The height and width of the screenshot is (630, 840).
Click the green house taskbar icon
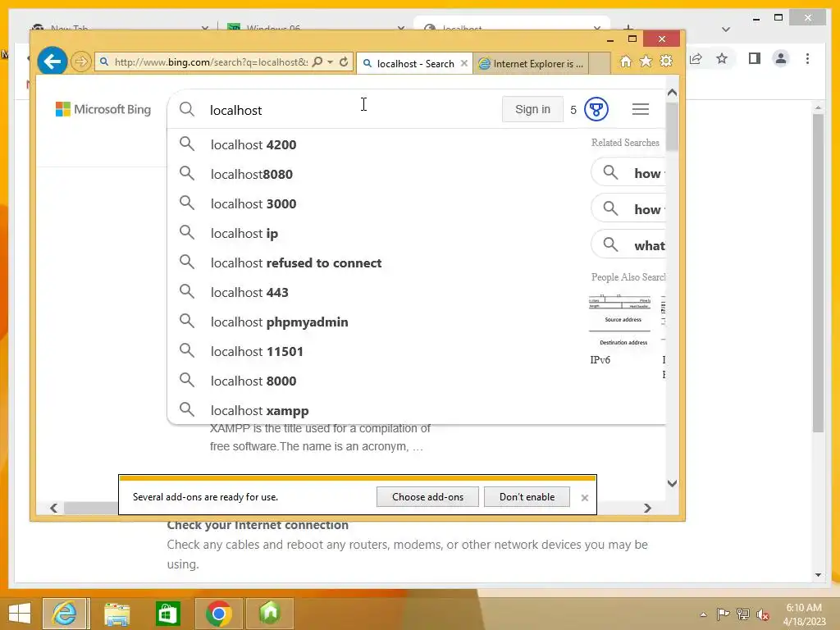pyautogui.click(x=270, y=614)
